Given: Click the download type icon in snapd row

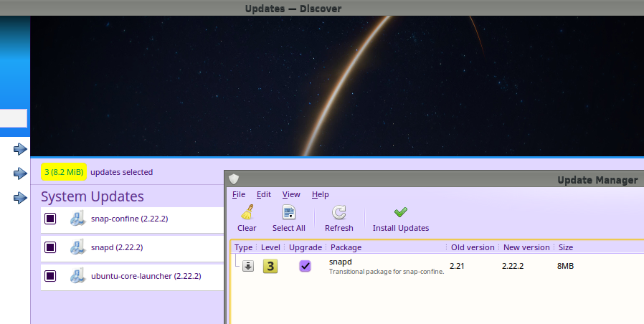Looking at the screenshot, I should pyautogui.click(x=247, y=266).
